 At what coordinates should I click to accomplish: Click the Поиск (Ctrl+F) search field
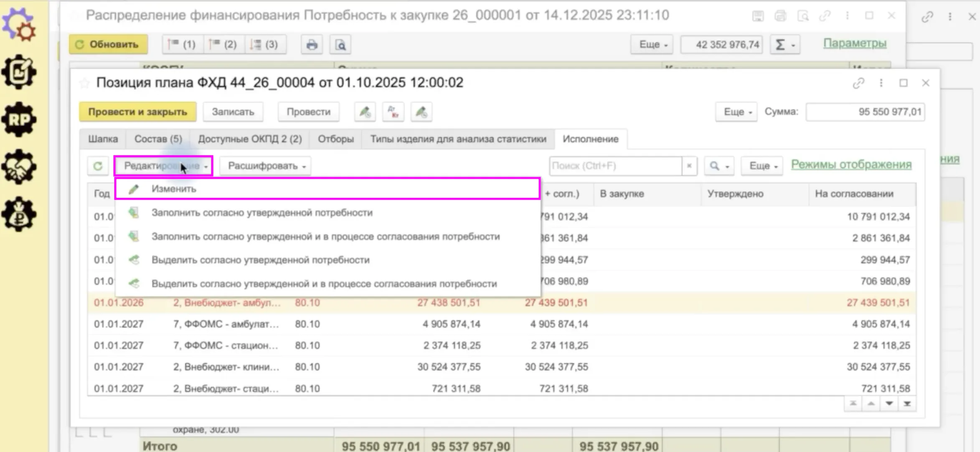[616, 166]
